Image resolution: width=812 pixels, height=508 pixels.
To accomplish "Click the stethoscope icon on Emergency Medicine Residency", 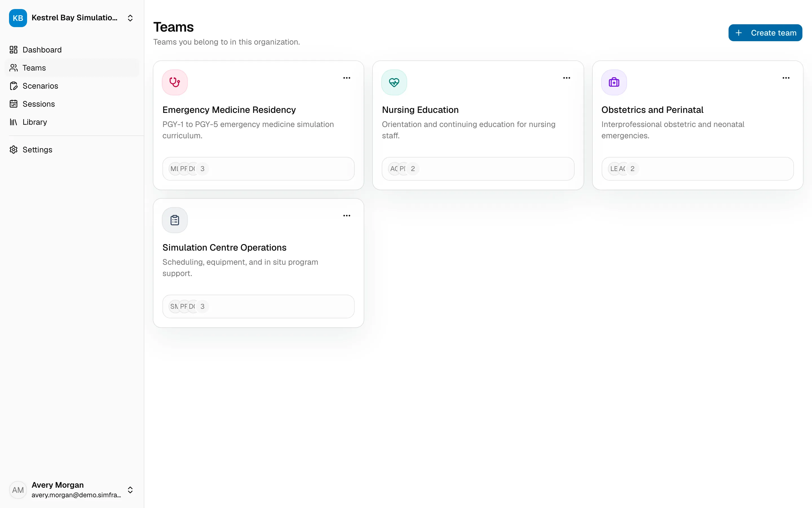I will pos(175,82).
